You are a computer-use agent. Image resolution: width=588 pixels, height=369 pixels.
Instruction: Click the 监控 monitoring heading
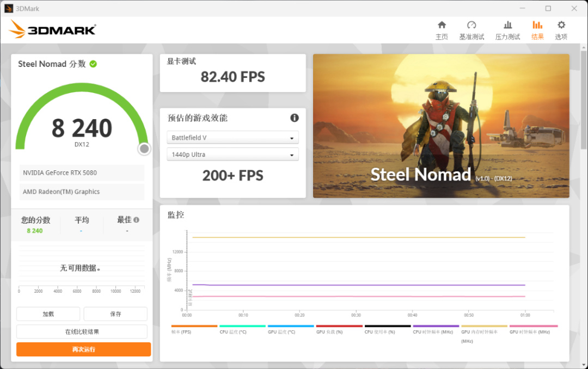click(175, 215)
